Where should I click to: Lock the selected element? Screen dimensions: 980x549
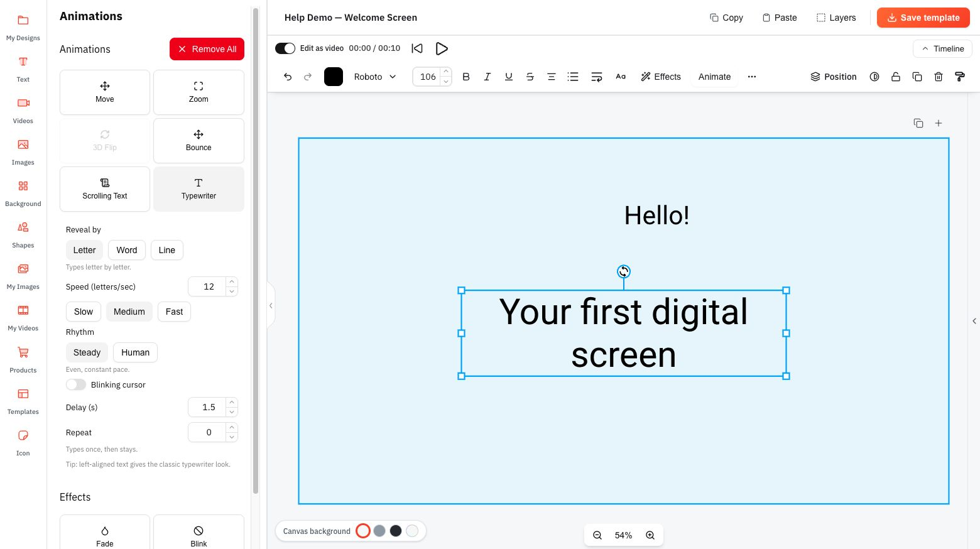896,77
